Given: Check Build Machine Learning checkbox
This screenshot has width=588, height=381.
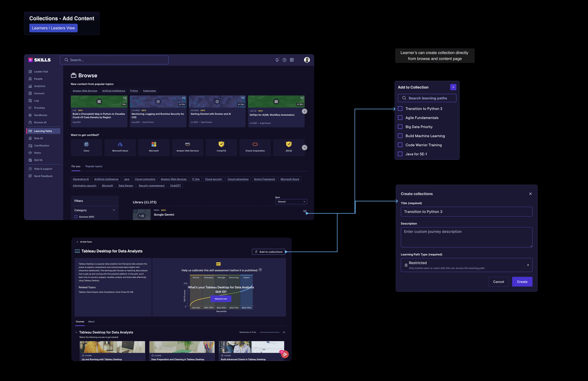Looking at the screenshot, I should (400, 136).
